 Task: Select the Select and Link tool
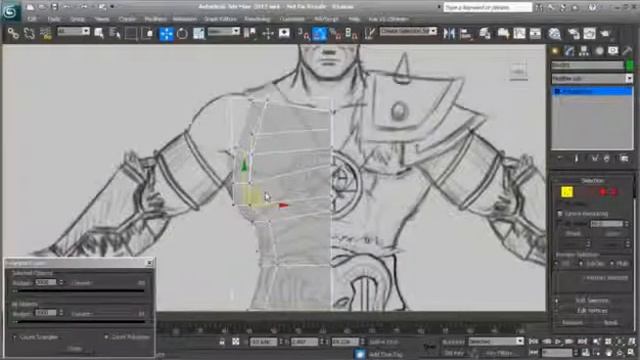tap(13, 33)
